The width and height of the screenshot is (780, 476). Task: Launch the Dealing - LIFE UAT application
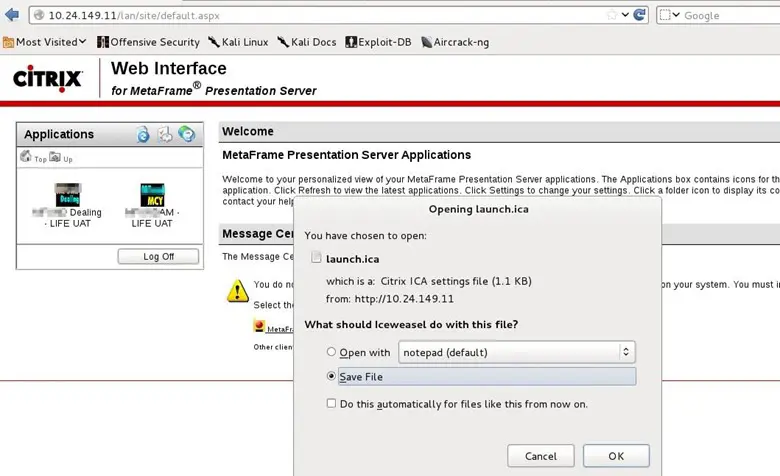tap(69, 194)
